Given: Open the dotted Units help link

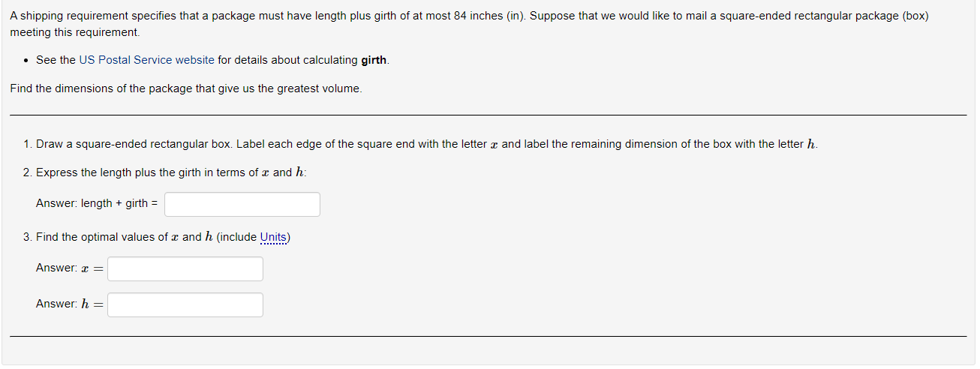Looking at the screenshot, I should 273,237.
